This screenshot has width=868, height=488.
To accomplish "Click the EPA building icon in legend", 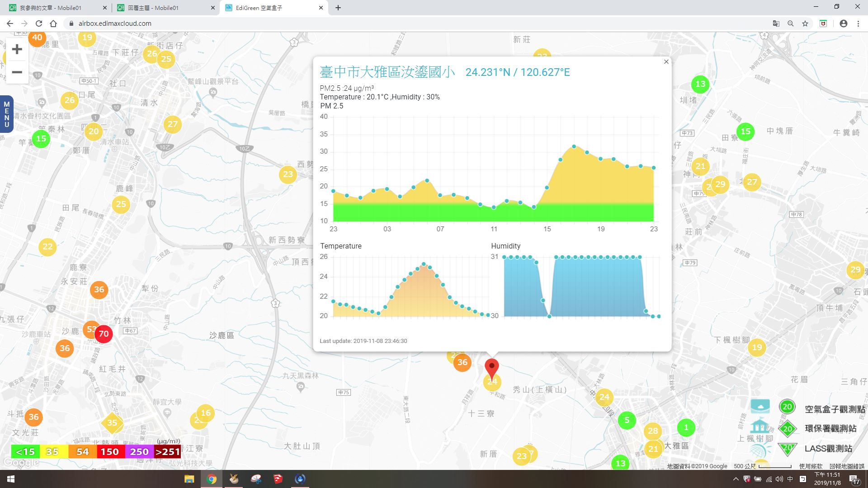I will pos(760,427).
